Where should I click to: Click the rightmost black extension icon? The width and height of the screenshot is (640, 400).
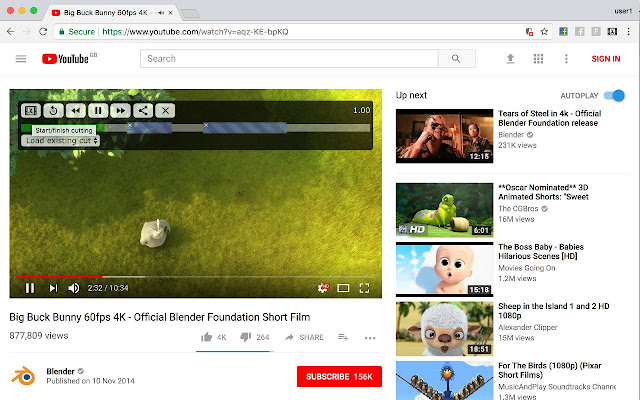click(612, 31)
